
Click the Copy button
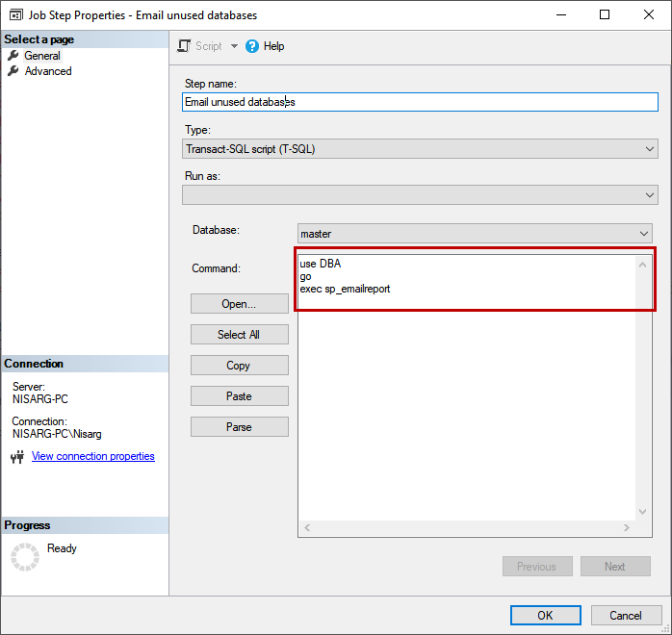click(x=239, y=366)
